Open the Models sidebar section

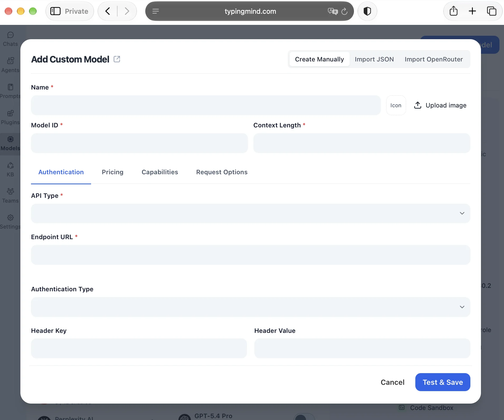[x=10, y=144]
